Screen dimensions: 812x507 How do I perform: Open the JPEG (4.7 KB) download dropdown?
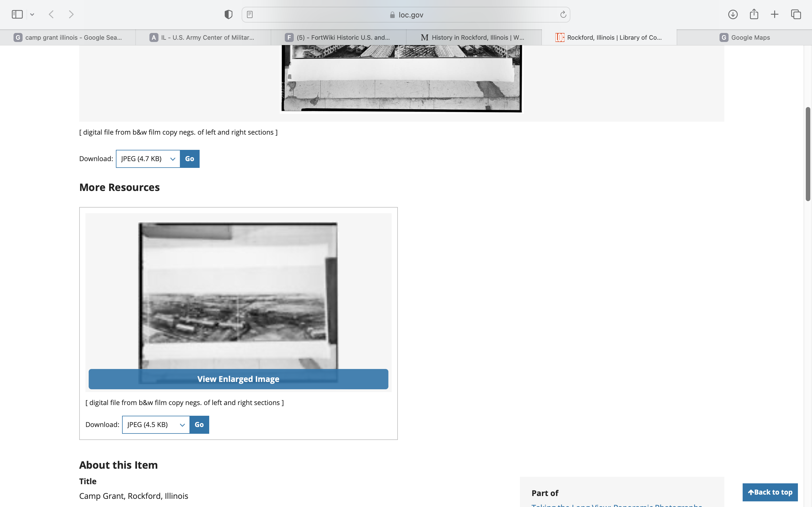point(148,159)
